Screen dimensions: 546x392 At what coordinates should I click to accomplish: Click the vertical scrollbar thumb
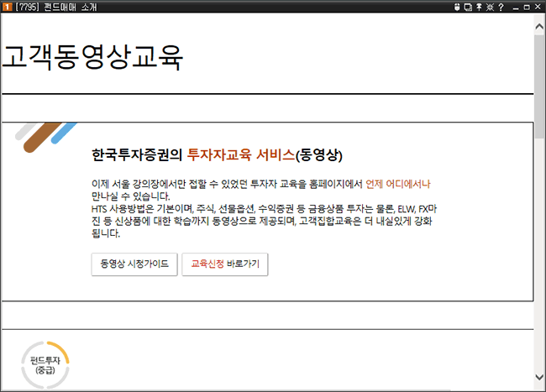point(539,87)
